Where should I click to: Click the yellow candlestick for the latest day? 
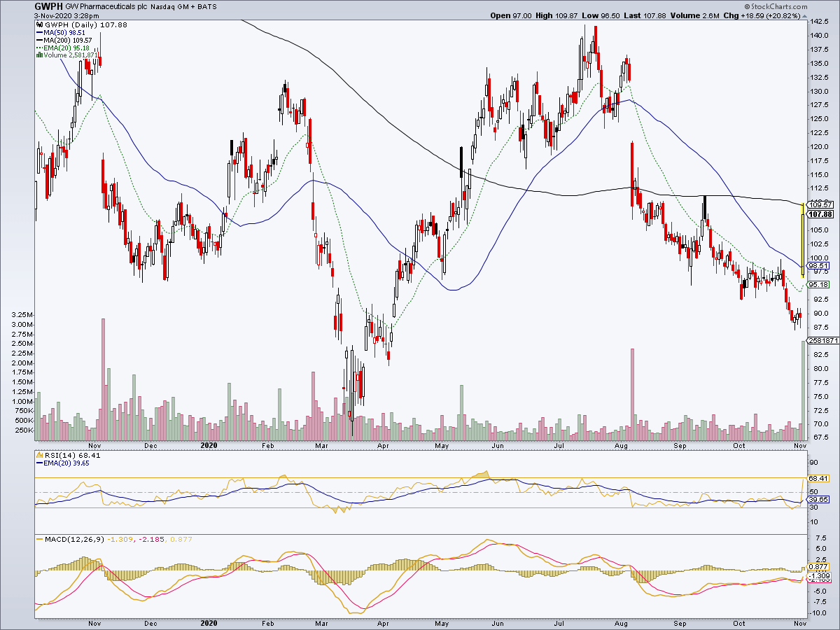[801, 239]
